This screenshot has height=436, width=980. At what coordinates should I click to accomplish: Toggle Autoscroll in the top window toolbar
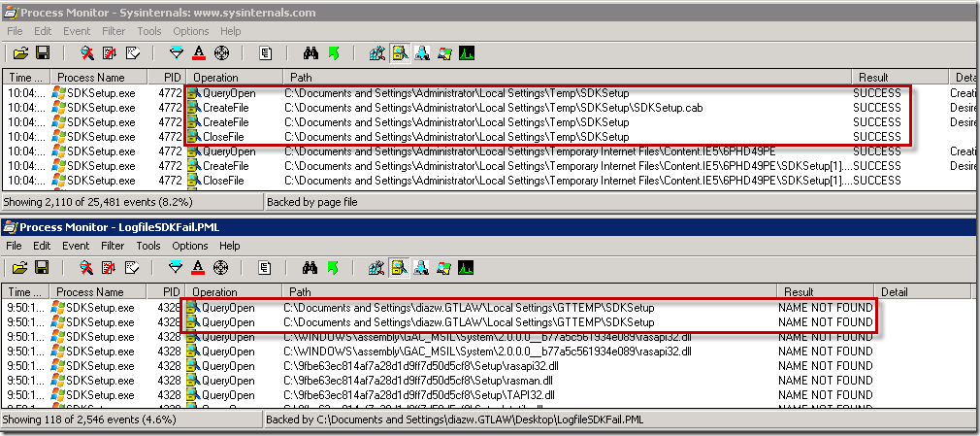click(110, 52)
